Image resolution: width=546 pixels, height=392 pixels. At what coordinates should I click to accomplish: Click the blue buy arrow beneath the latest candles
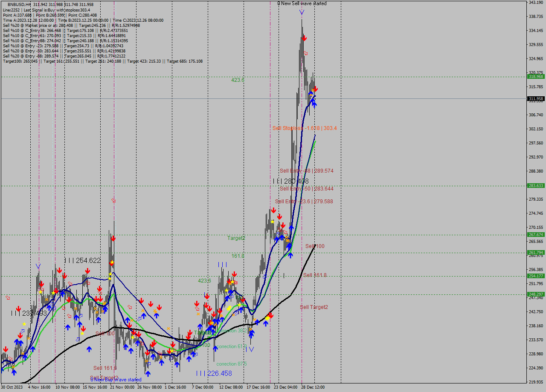pyautogui.click(x=314, y=101)
